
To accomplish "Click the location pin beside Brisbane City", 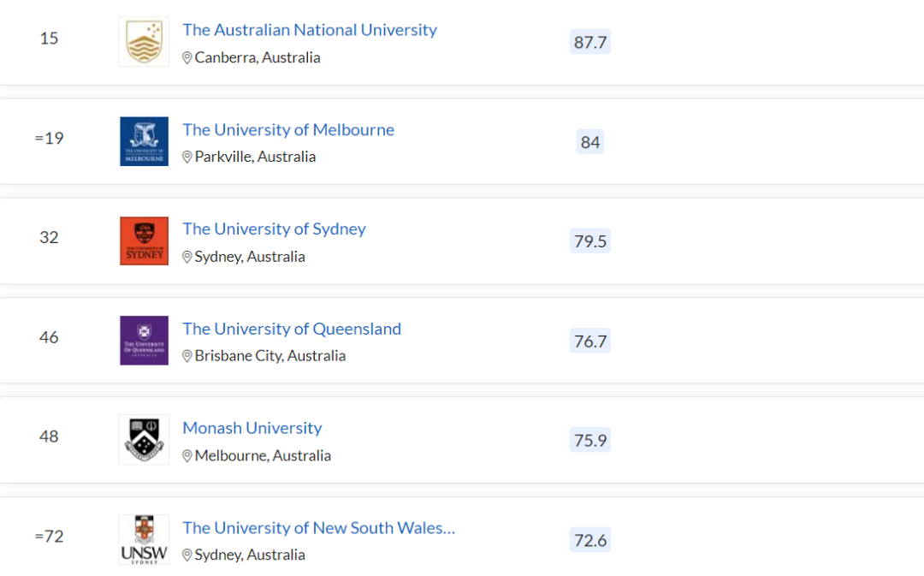I will coord(187,356).
